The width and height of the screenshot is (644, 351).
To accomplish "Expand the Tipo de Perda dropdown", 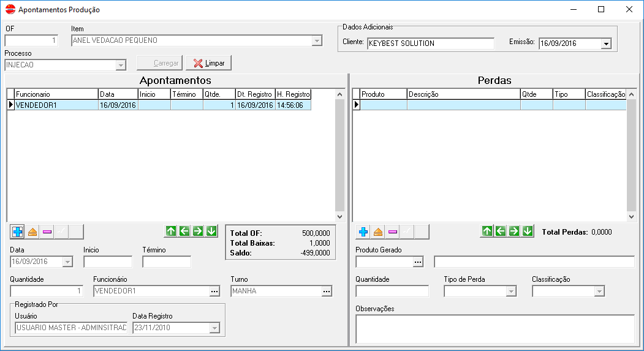I will 511,292.
